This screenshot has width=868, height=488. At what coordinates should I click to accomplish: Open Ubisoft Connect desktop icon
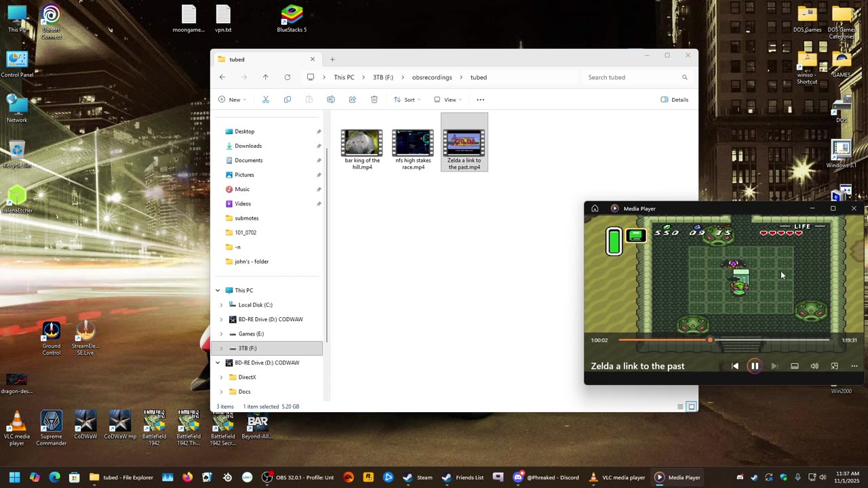pyautogui.click(x=51, y=22)
